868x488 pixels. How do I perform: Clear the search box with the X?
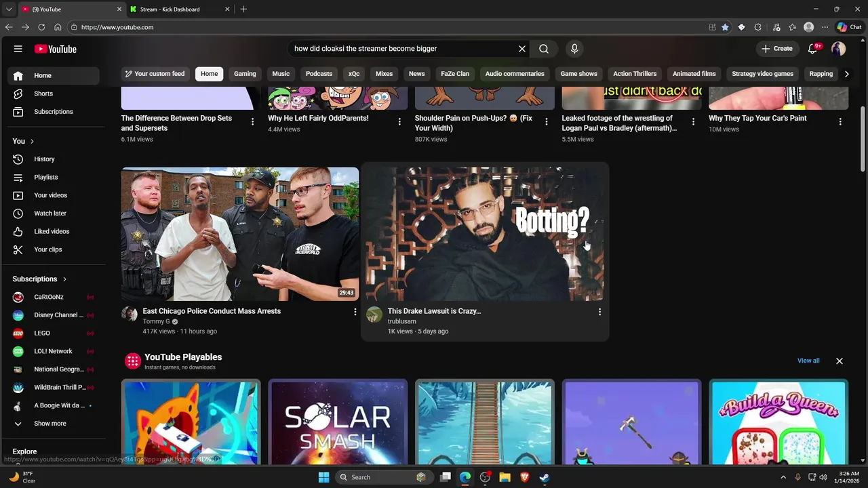click(522, 49)
